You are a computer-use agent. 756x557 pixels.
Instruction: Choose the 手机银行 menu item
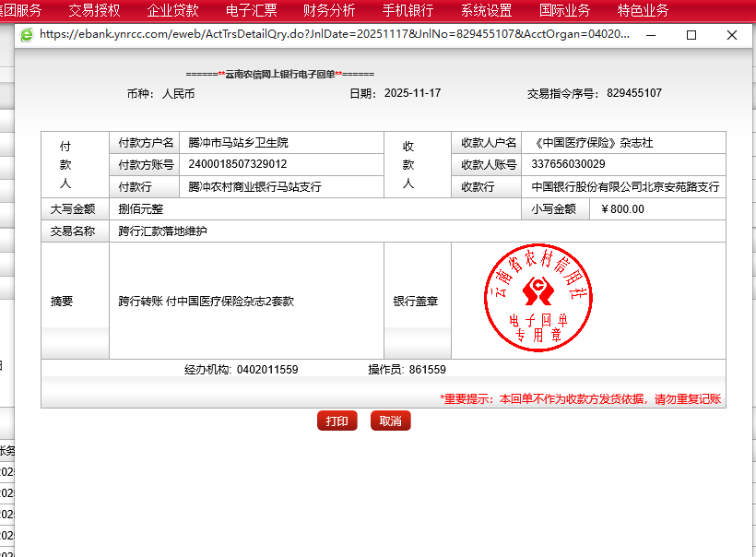click(x=408, y=11)
